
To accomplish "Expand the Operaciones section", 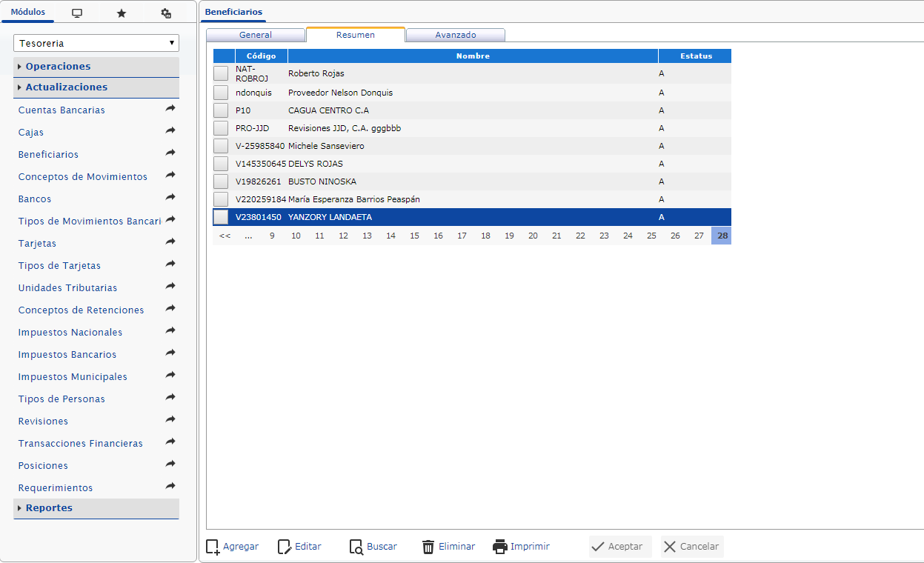I will [x=96, y=67].
